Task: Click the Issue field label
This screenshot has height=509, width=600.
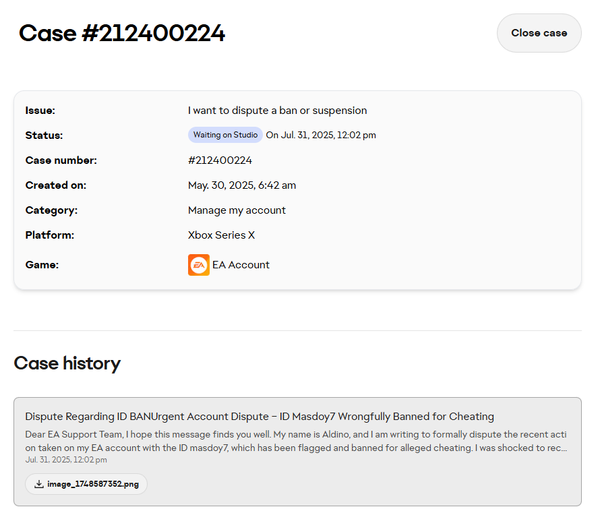Action: coord(40,110)
